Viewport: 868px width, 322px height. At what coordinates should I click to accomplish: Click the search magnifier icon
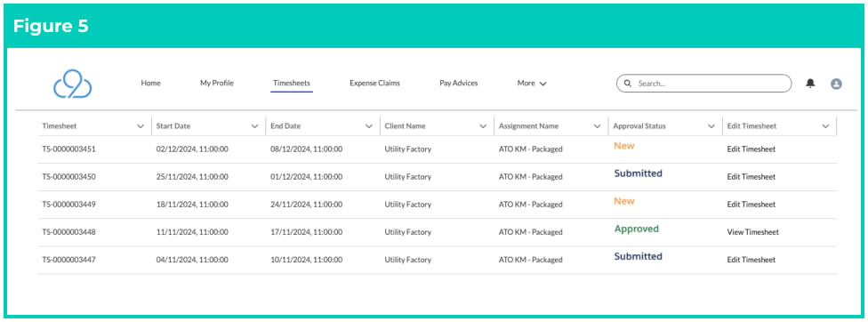(628, 84)
